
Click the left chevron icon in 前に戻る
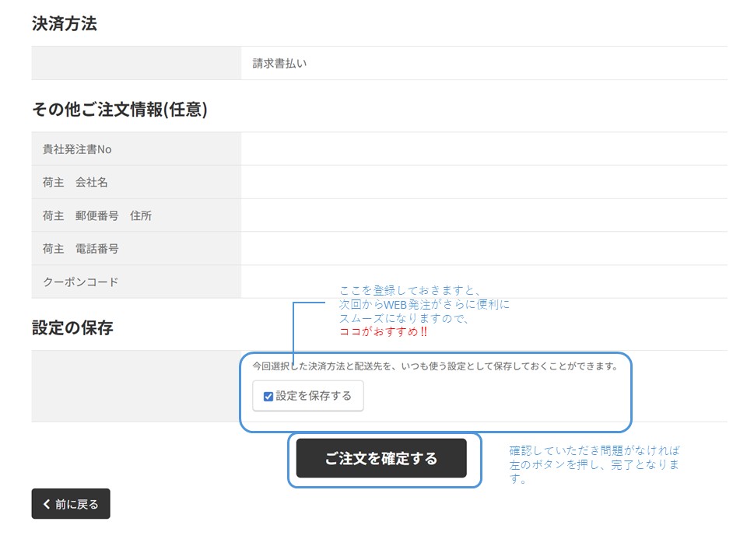coord(47,504)
